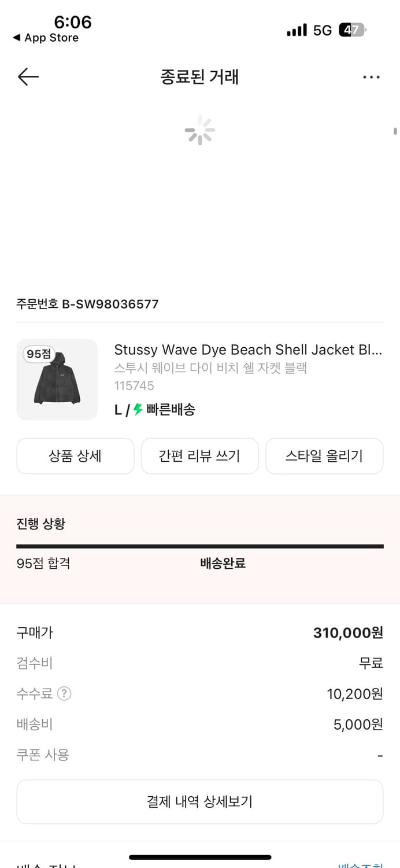This screenshot has width=400, height=868.
Task: Tap the 스타일 올리기 button
Action: (324, 456)
